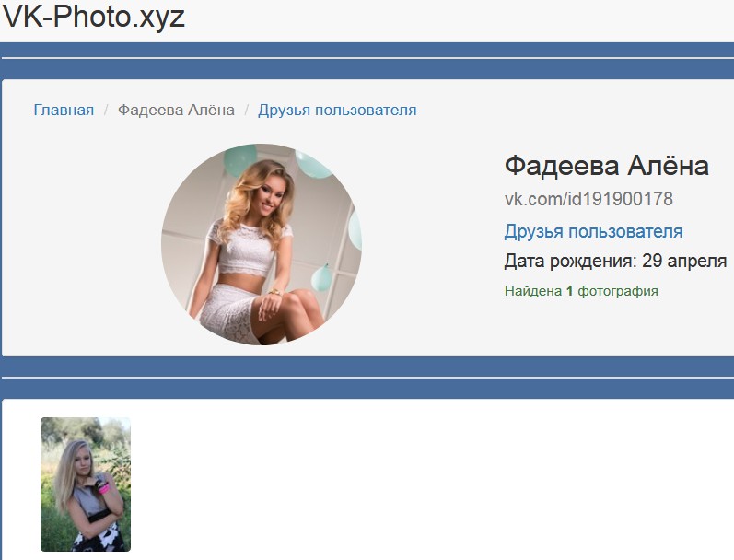Screen dimensions: 734x560
Task: Click the Фадеева Алёна profile heading
Action: pyautogui.click(x=607, y=165)
